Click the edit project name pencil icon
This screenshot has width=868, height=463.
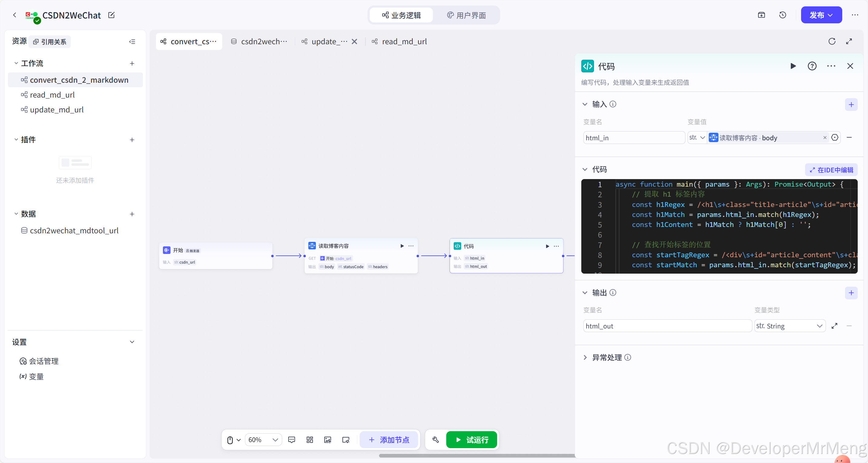pos(111,15)
